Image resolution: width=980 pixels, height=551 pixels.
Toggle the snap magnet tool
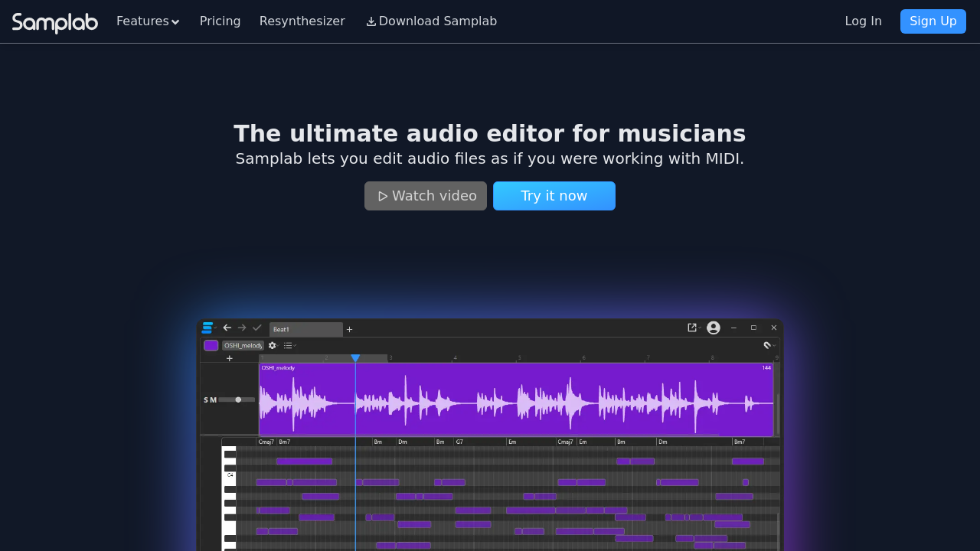pyautogui.click(x=767, y=345)
